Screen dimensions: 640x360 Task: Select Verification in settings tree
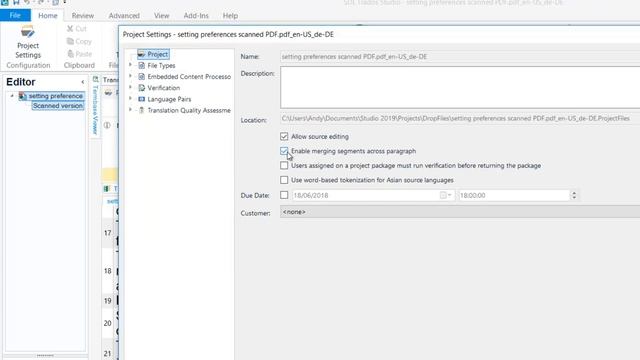[x=164, y=88]
